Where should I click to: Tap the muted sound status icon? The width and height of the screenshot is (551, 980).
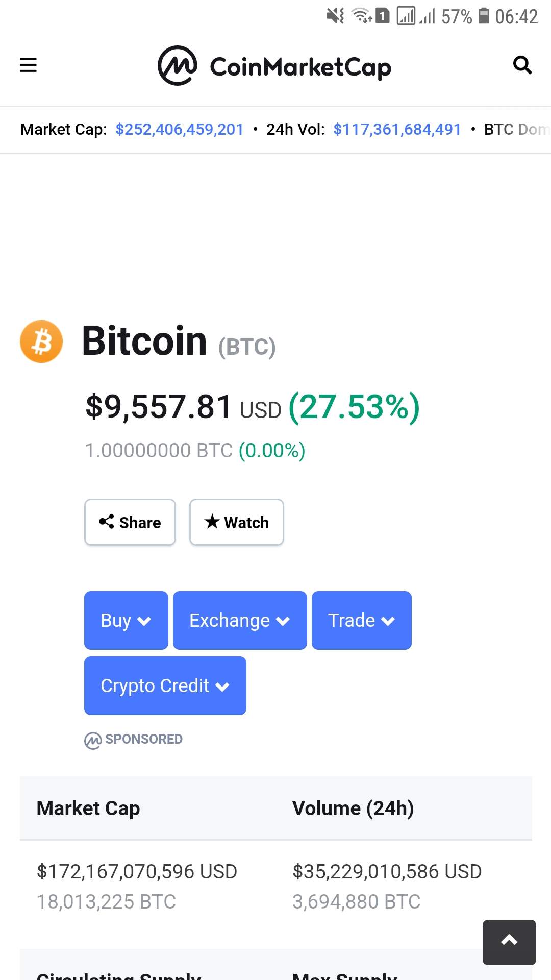pyautogui.click(x=335, y=16)
